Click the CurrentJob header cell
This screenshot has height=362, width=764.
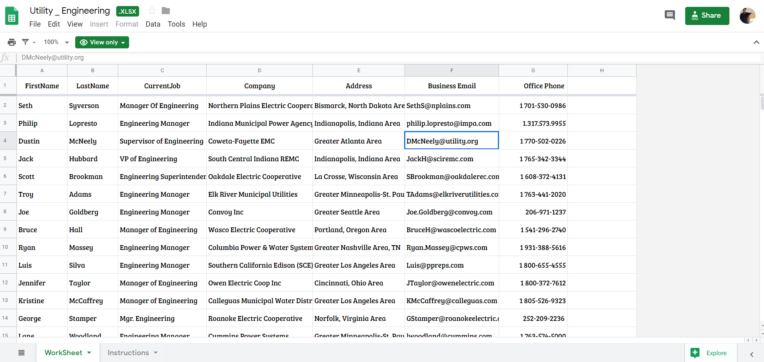point(162,86)
